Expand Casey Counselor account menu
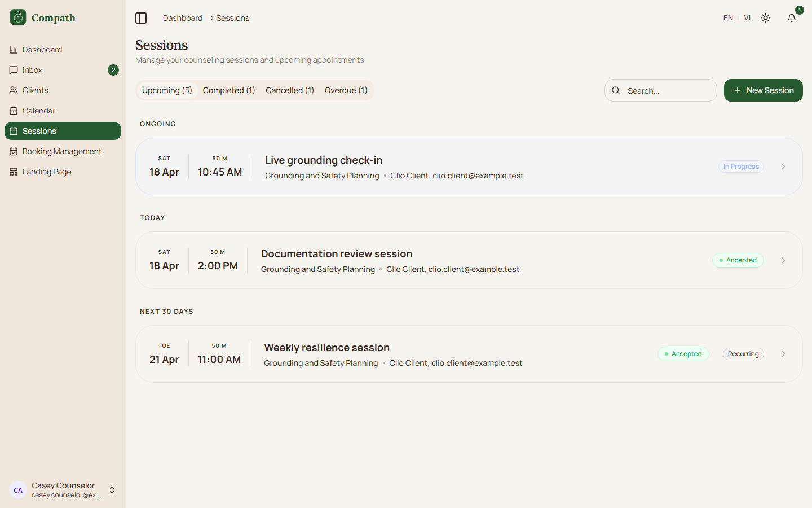Image resolution: width=812 pixels, height=508 pixels. 112,490
